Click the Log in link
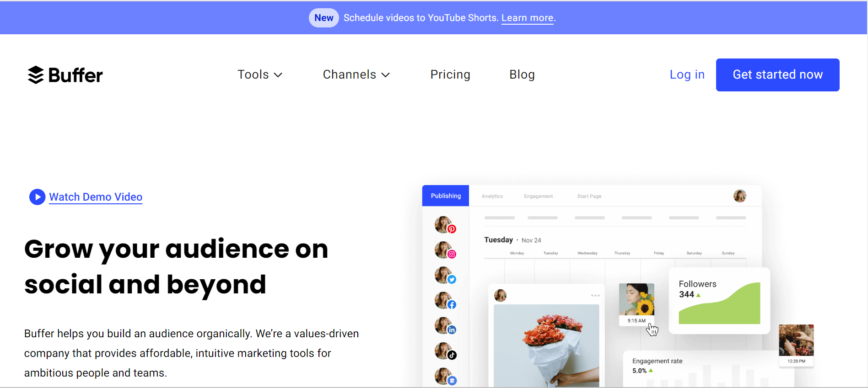Screen dimensions: 868x388 click(687, 74)
